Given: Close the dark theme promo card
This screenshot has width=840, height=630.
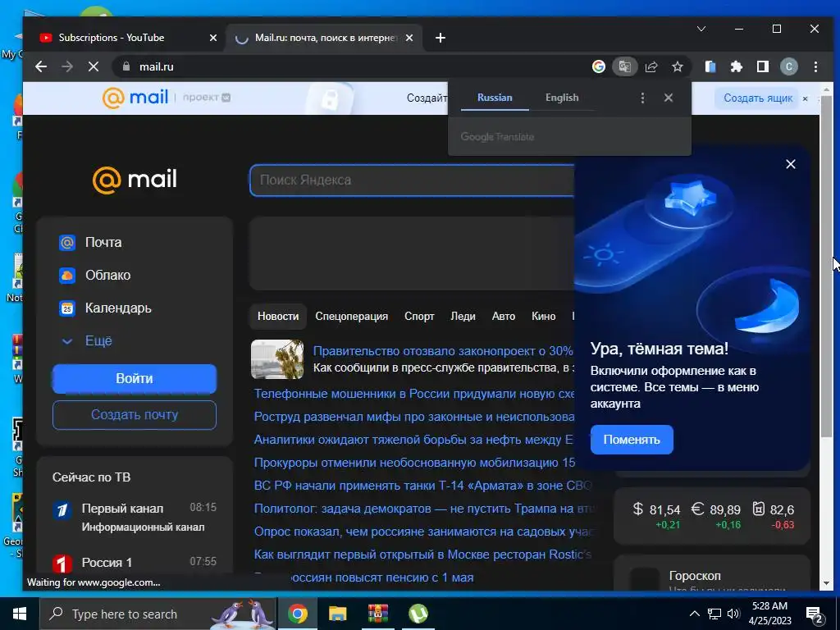Looking at the screenshot, I should [790, 164].
